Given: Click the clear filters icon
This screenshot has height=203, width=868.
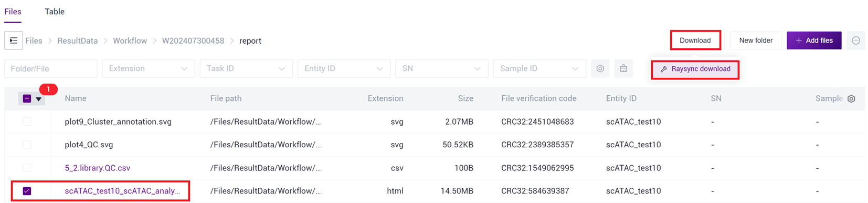Looking at the screenshot, I should (623, 68).
